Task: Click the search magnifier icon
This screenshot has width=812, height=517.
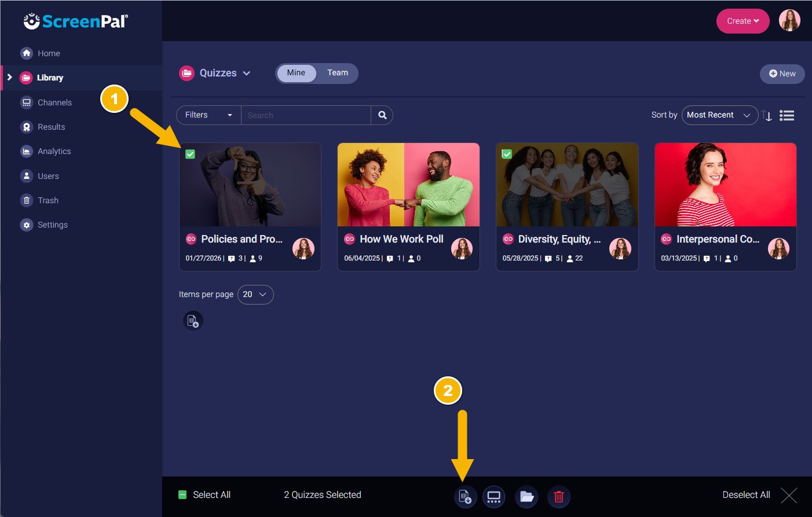Action: coord(382,115)
